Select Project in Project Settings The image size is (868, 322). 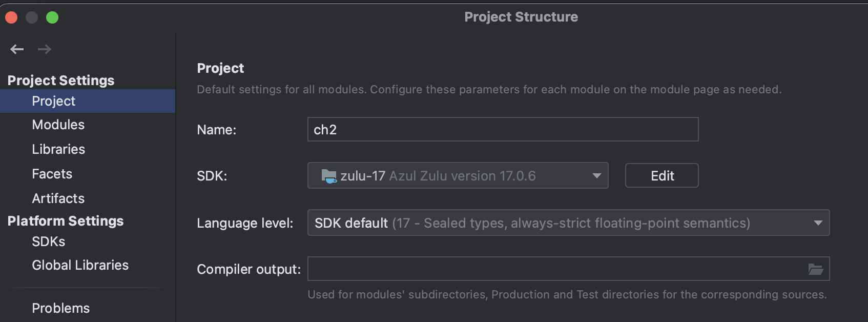tap(53, 101)
